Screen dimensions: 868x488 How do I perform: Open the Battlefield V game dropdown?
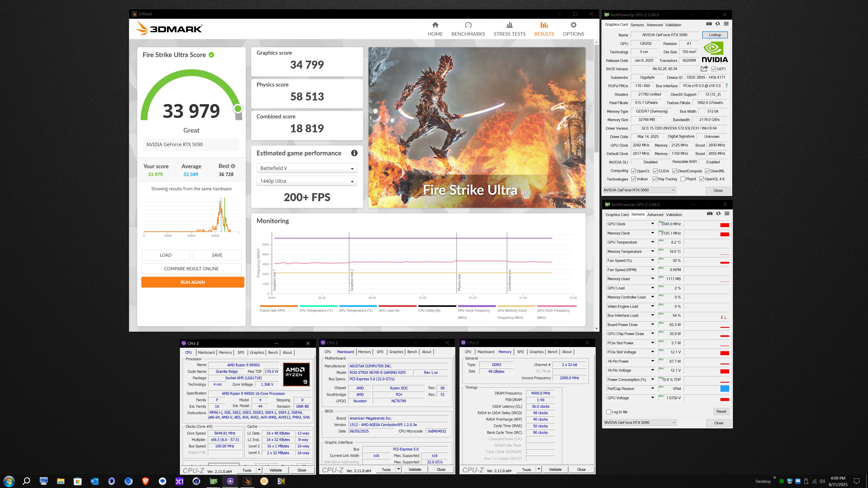click(307, 168)
